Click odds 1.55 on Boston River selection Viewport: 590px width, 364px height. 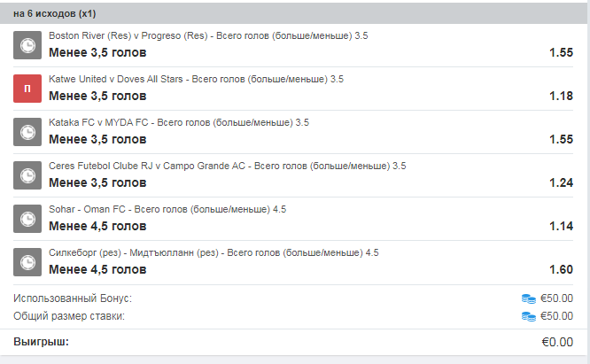click(x=560, y=52)
